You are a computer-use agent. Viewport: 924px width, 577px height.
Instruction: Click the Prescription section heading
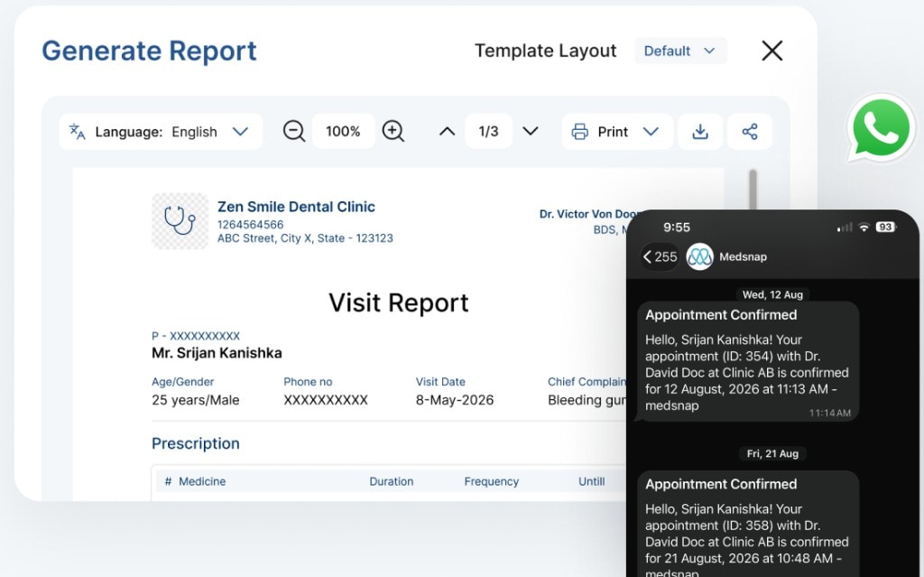(196, 443)
